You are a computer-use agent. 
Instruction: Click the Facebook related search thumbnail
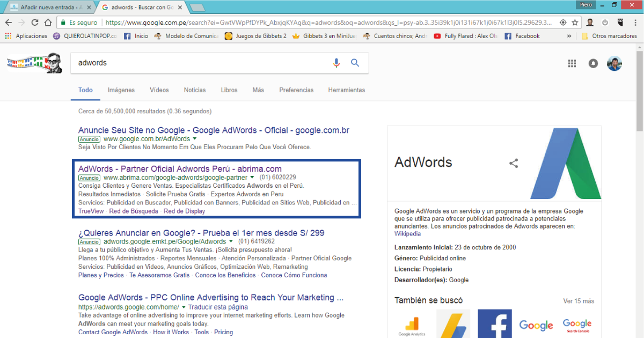pyautogui.click(x=494, y=324)
